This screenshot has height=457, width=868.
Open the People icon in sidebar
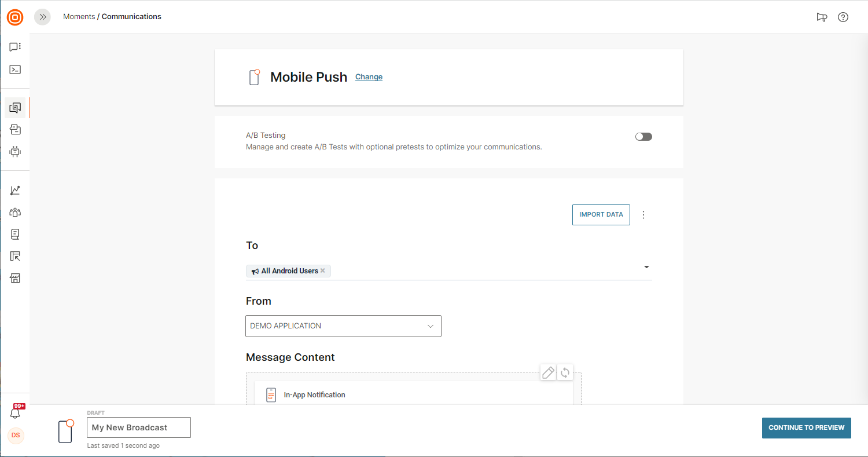pos(15,212)
